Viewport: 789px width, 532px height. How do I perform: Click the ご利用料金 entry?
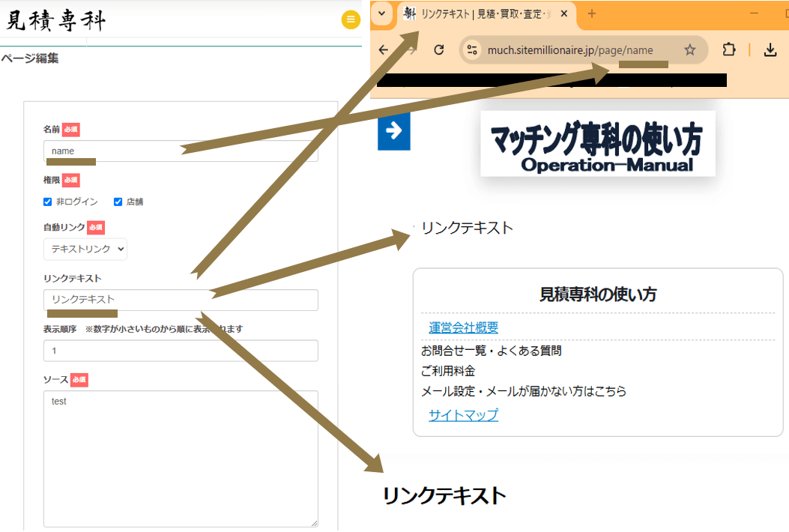point(448,371)
